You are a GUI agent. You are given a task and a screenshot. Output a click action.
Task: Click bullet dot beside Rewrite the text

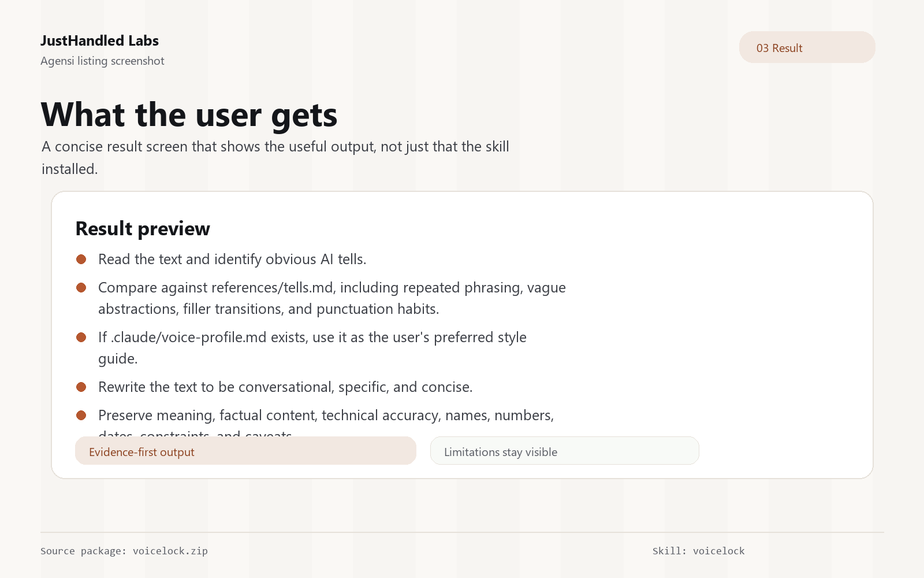81,387
